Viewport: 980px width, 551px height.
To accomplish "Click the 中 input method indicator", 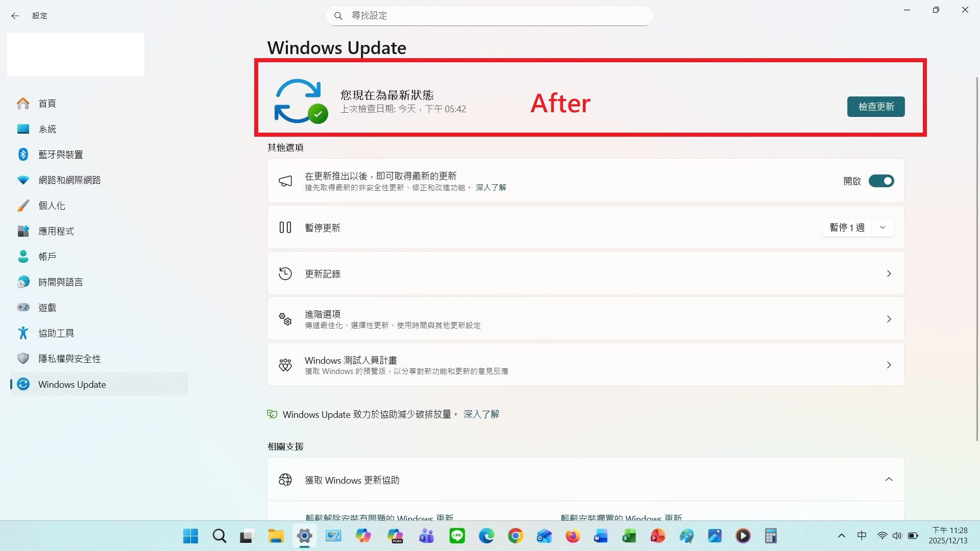I will (x=862, y=536).
